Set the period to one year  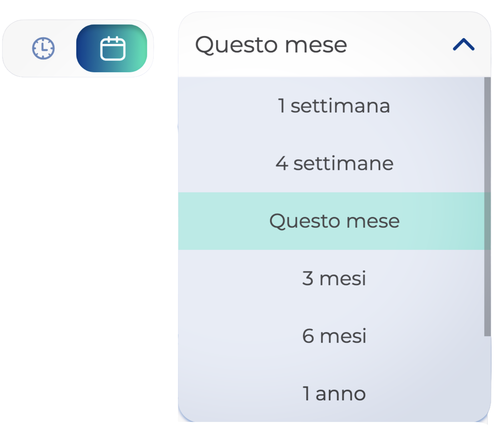point(334,394)
